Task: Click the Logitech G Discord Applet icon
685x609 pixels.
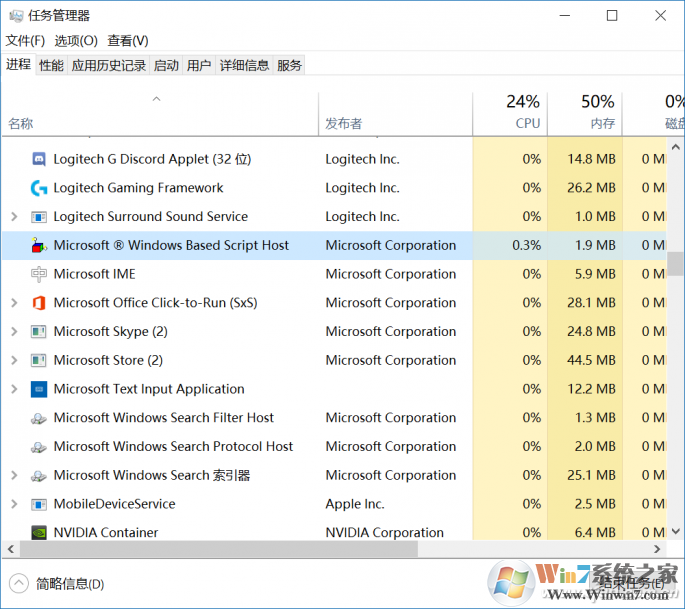Action: coord(39,159)
